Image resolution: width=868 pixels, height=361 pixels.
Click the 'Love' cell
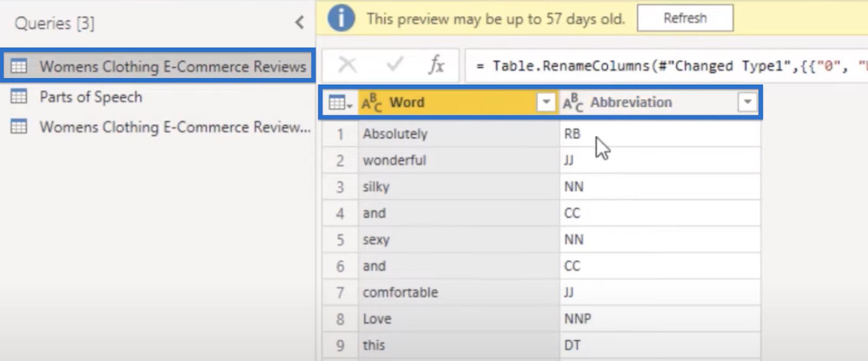458,319
